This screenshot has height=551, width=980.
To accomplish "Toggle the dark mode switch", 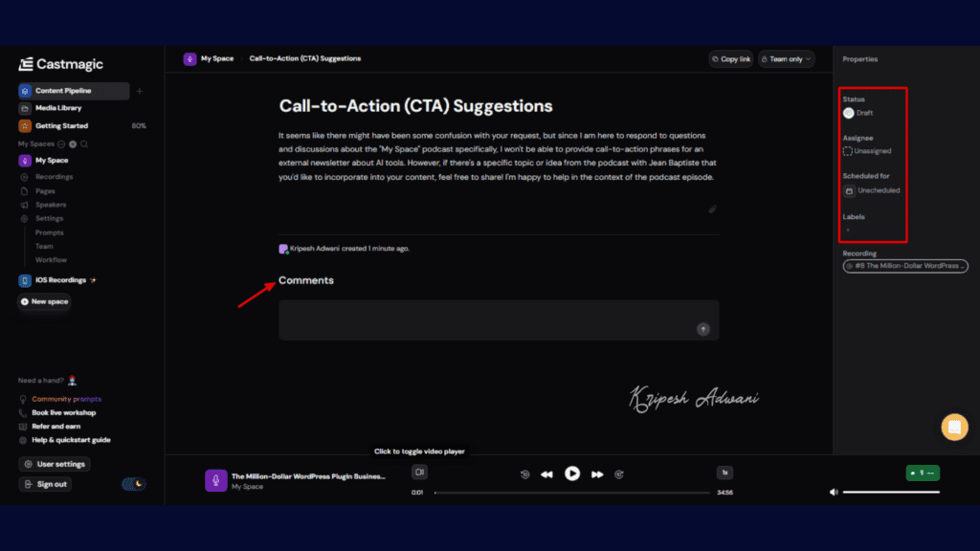I will (x=134, y=484).
